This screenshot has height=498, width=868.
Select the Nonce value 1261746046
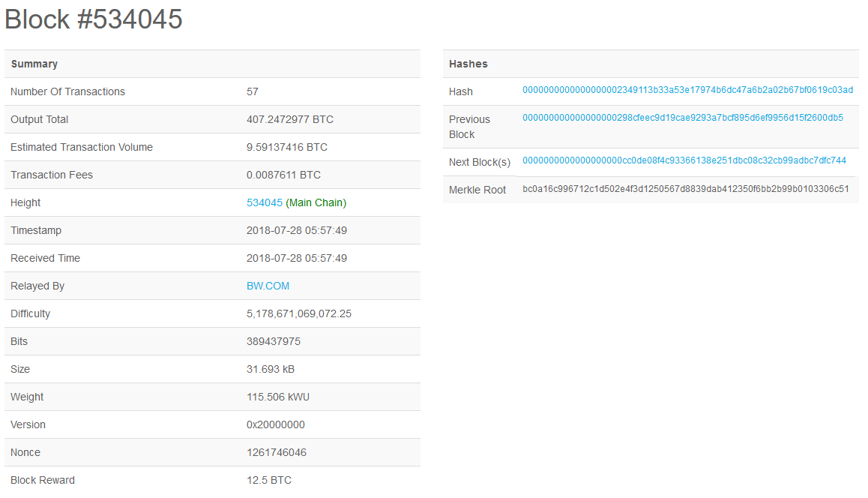(x=277, y=452)
